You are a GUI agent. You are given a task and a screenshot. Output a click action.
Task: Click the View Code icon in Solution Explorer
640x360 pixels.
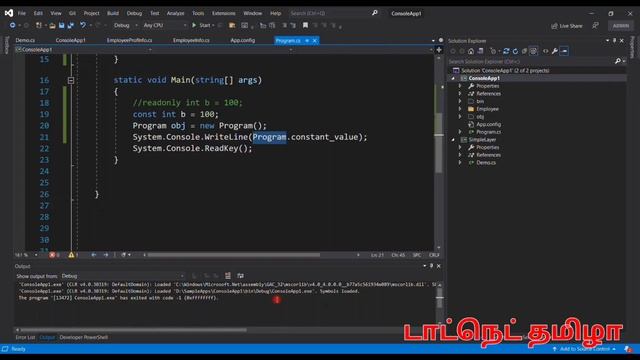545,51
